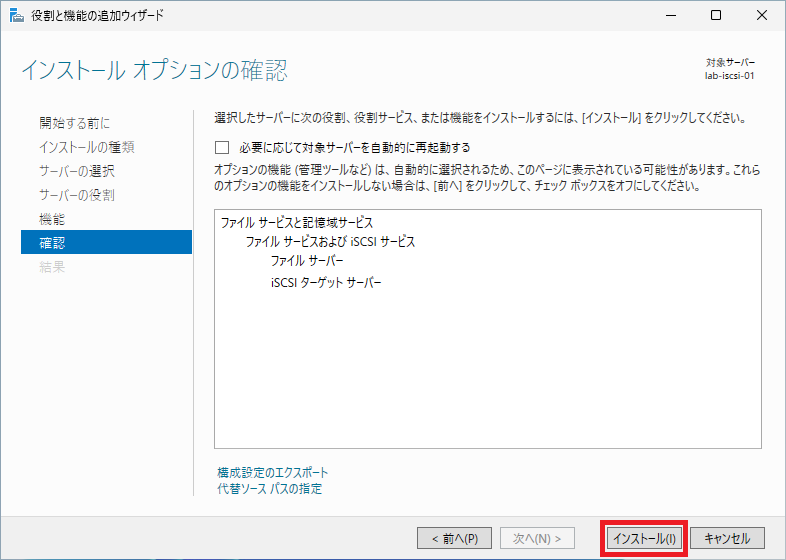Click the greyed-out 結果 step

(x=52, y=267)
